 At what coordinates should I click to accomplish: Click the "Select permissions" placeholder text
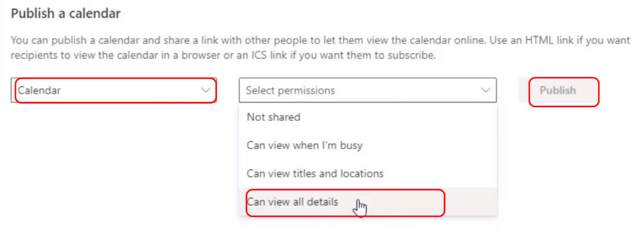291,90
